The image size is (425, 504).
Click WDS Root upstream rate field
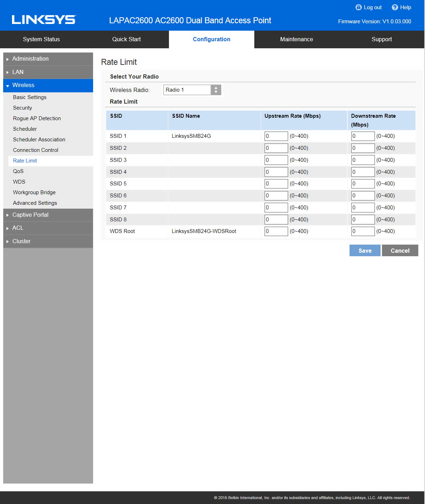point(276,231)
